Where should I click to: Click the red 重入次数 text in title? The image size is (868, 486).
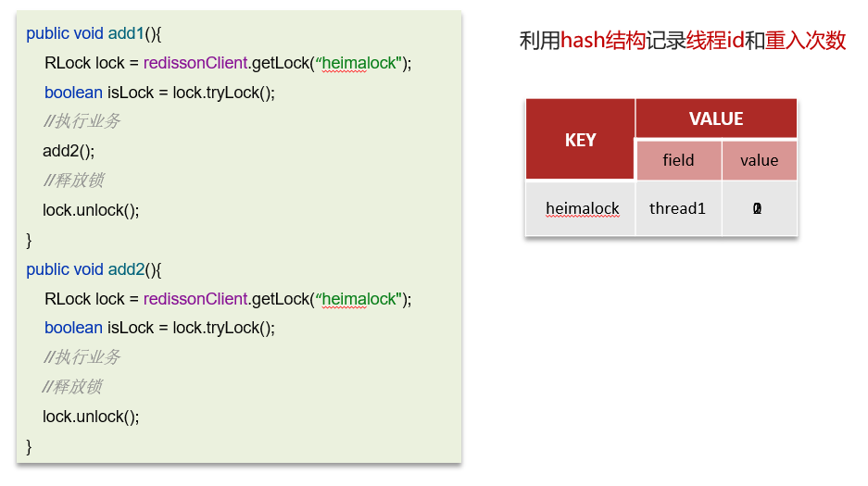(x=805, y=41)
